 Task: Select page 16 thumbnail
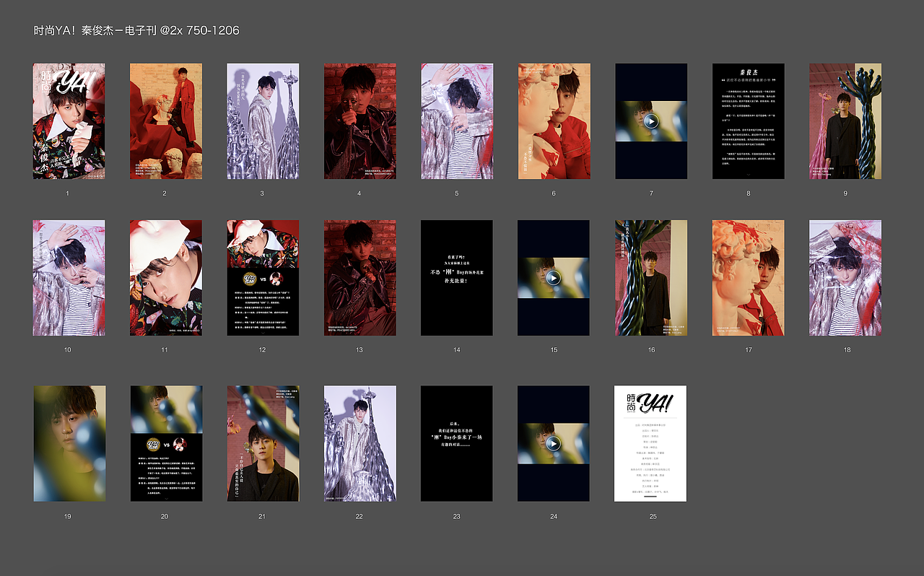point(651,278)
